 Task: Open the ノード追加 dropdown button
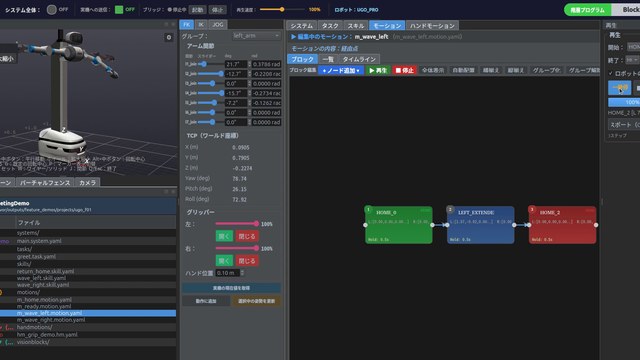pyautogui.click(x=341, y=70)
